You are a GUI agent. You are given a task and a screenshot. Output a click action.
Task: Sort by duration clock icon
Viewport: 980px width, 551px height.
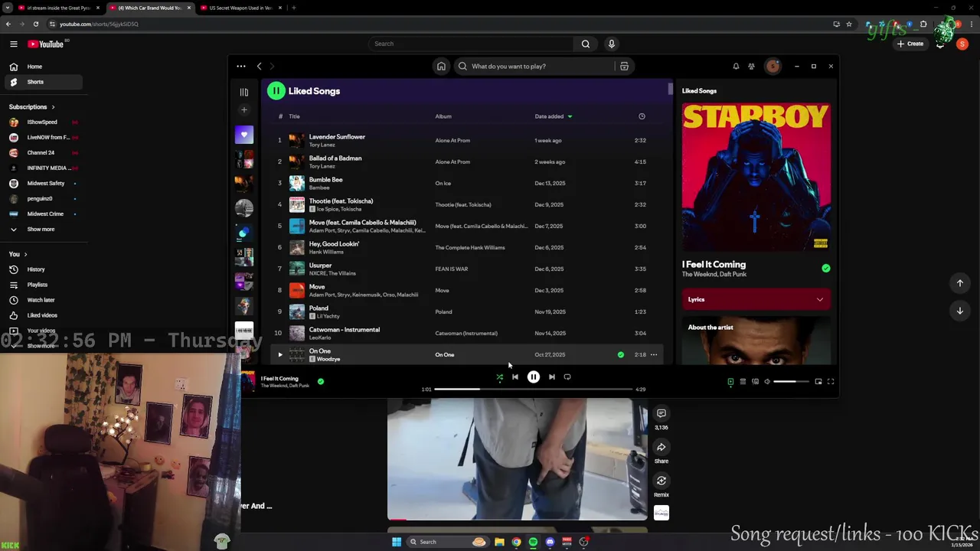[x=642, y=116]
